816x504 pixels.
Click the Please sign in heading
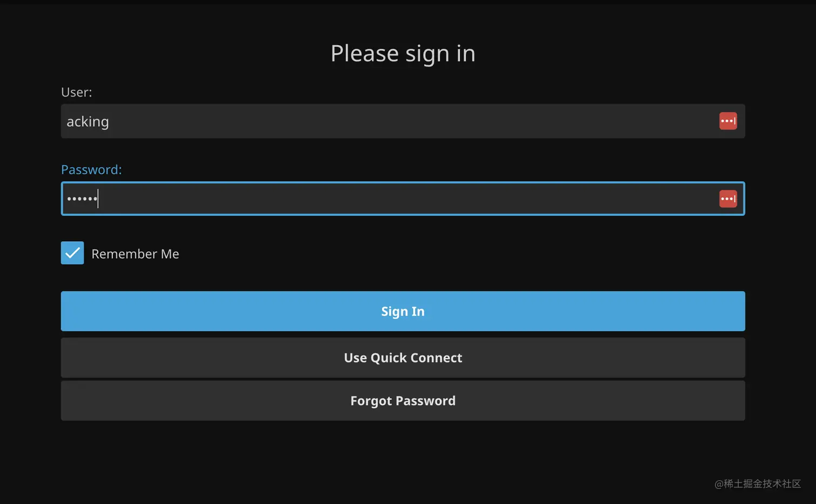click(x=403, y=54)
